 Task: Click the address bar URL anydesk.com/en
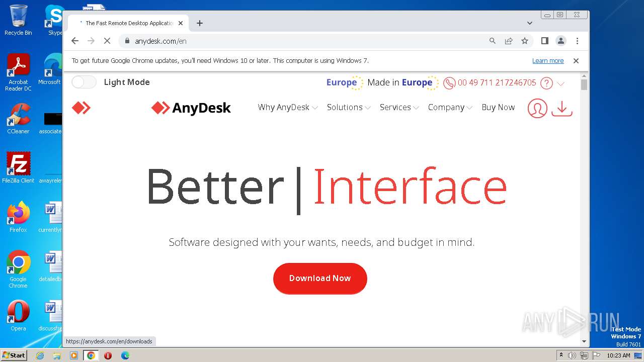pyautogui.click(x=160, y=41)
